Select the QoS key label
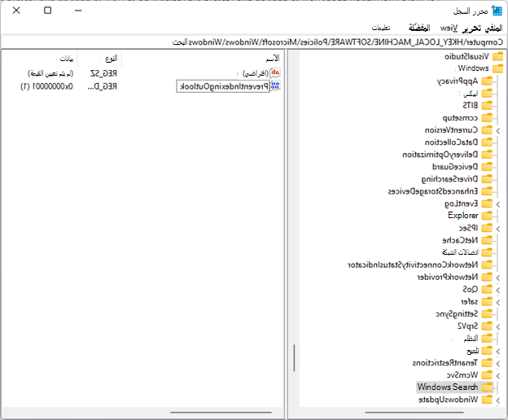 (471, 289)
